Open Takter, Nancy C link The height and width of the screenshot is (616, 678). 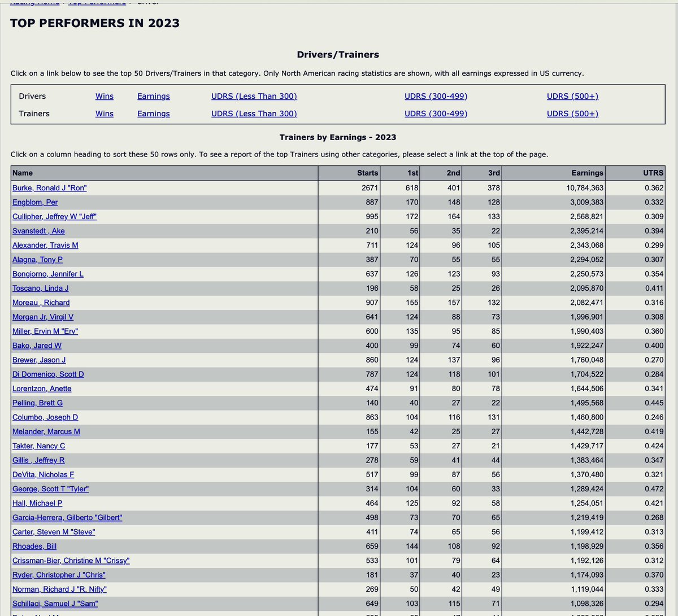coord(39,446)
